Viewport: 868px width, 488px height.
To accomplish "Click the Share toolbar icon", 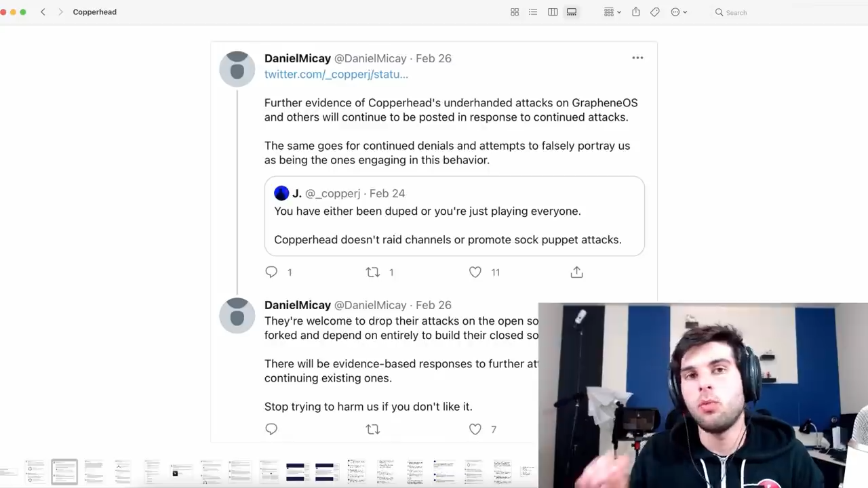I will (x=635, y=12).
